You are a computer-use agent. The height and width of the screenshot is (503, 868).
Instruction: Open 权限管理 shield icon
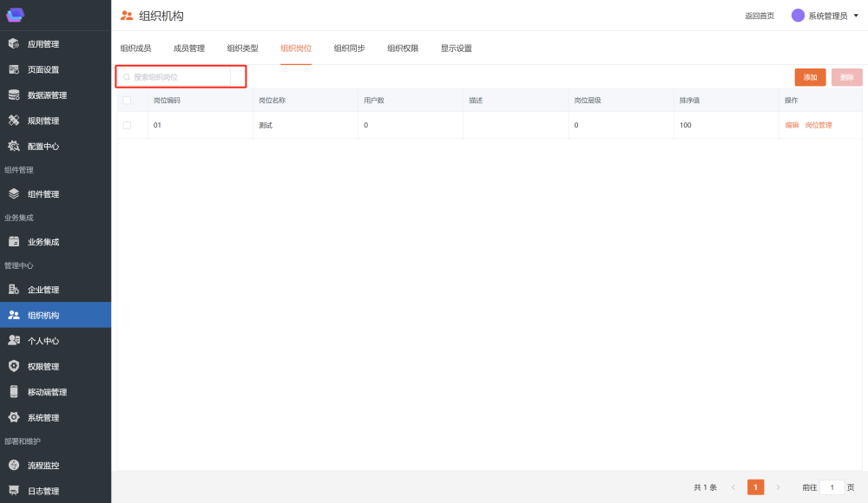(14, 366)
